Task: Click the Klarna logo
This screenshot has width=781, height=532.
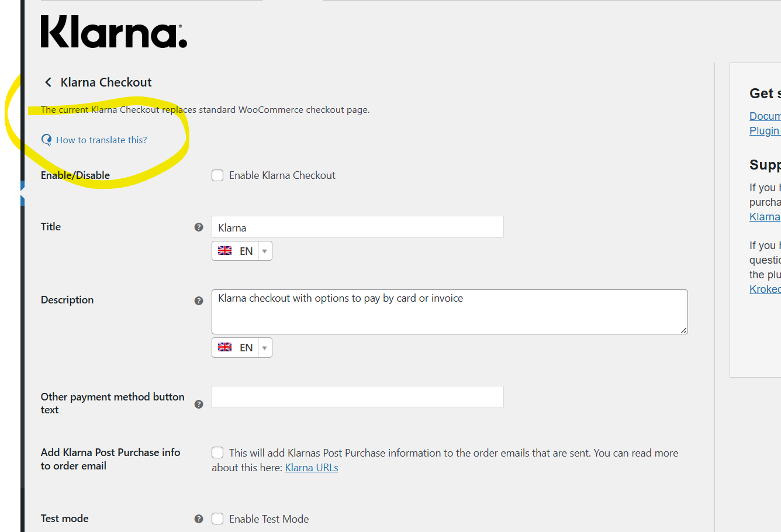Action: tap(114, 32)
